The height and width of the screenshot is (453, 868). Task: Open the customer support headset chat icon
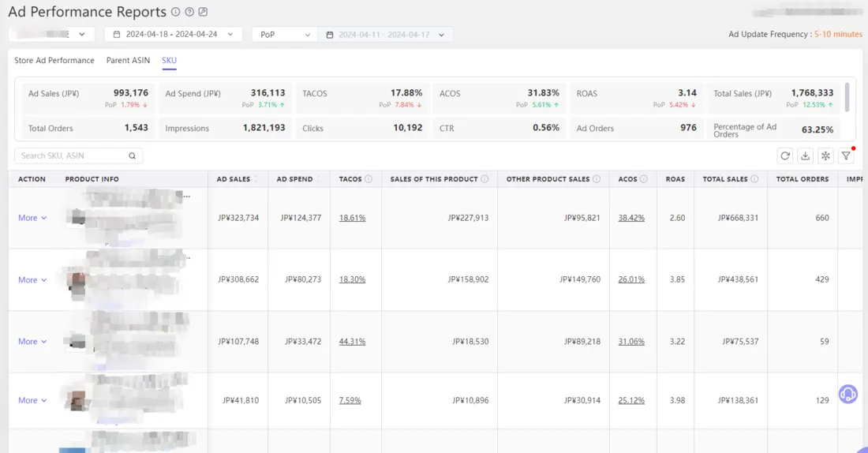pyautogui.click(x=847, y=395)
